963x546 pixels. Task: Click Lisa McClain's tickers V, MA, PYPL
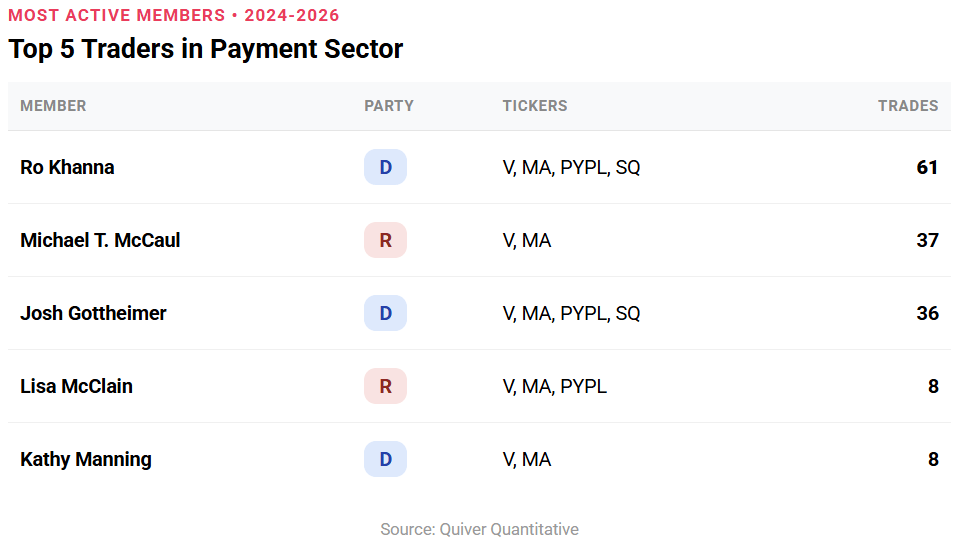coord(554,386)
